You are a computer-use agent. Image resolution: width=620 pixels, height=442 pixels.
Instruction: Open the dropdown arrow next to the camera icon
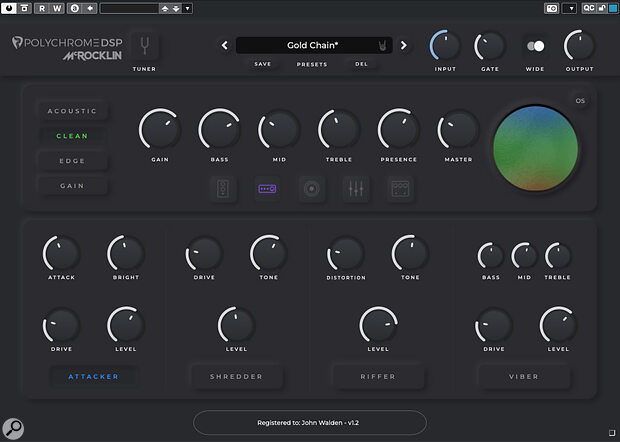[x=569, y=8]
